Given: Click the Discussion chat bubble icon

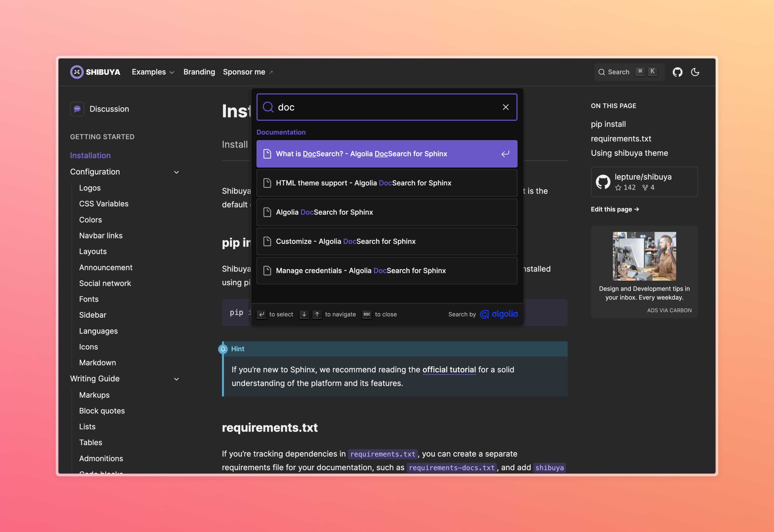Looking at the screenshot, I should point(77,109).
